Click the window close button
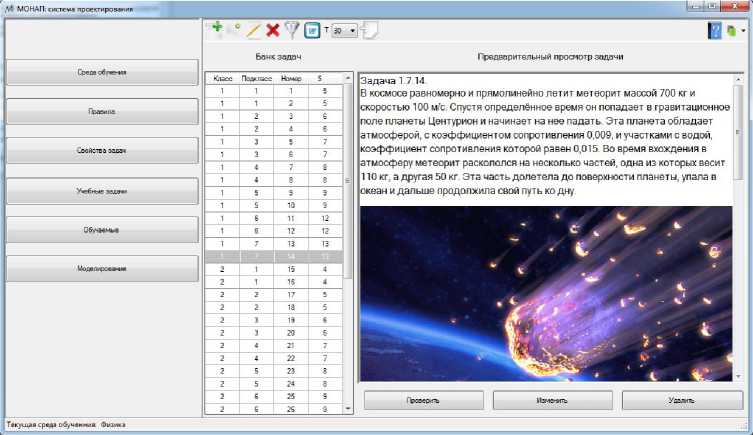The width and height of the screenshot is (753, 435). (x=734, y=6)
